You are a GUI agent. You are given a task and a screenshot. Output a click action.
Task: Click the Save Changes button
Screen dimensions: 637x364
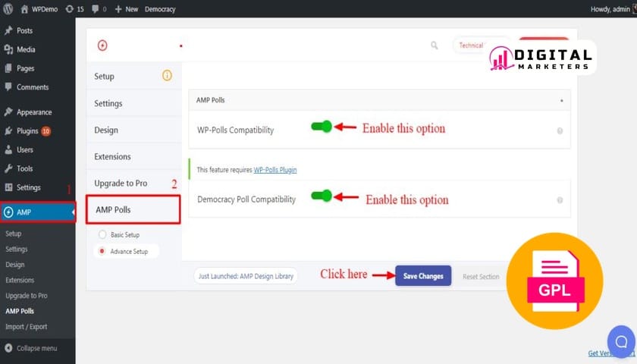pos(423,276)
